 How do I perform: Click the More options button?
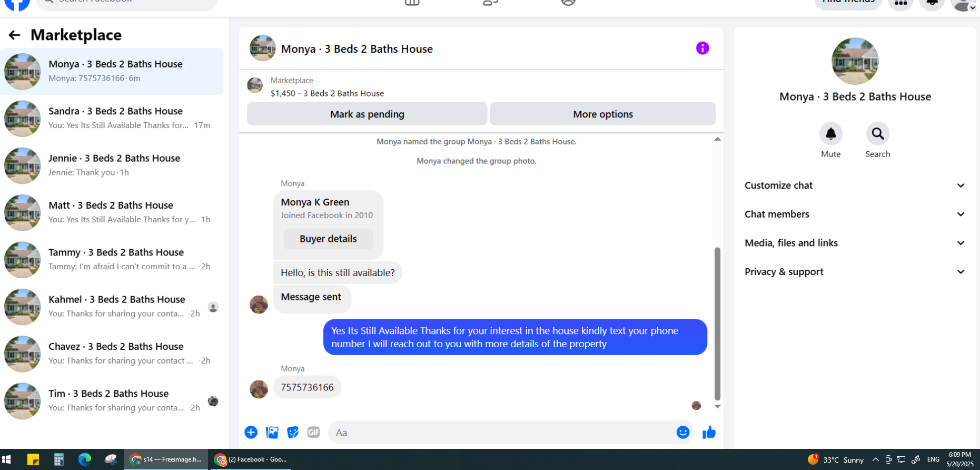click(x=603, y=114)
